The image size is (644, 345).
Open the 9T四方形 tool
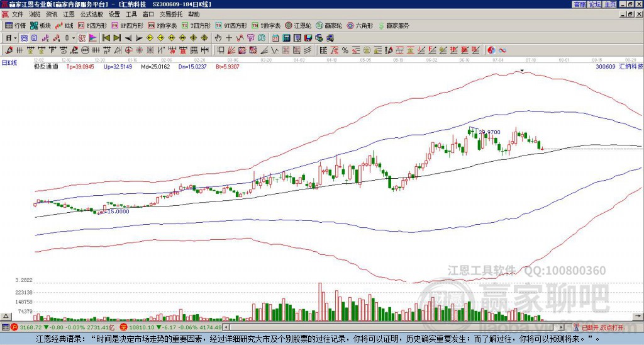point(231,25)
